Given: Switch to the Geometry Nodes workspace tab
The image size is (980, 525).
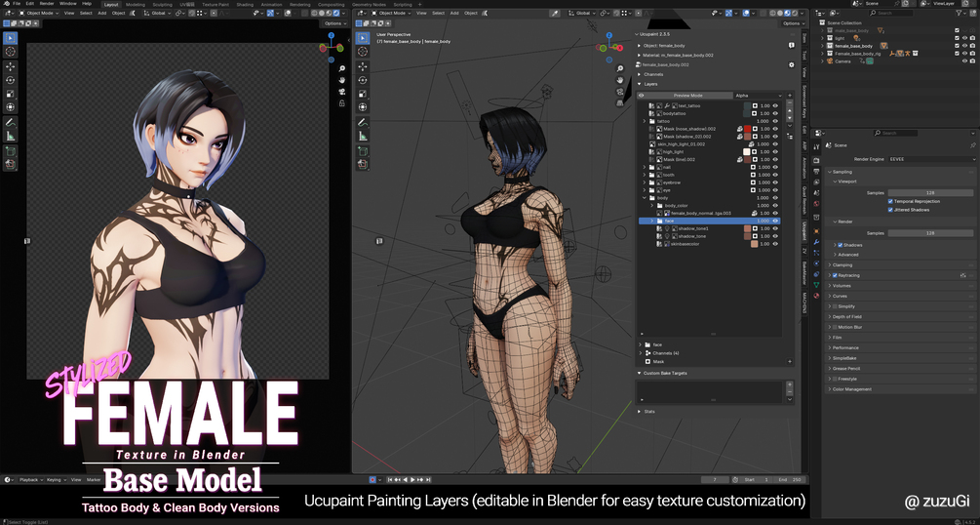Looking at the screenshot, I should (x=369, y=4).
